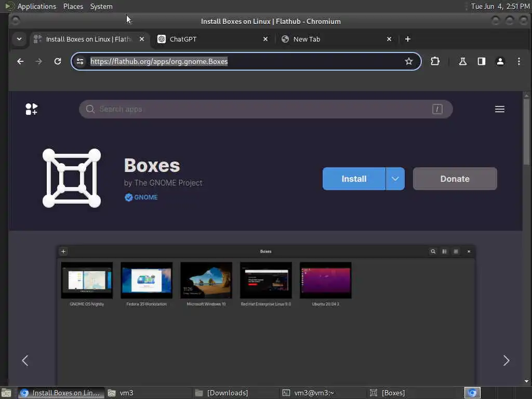Click the workspace switcher icon in taskbar

472,393
